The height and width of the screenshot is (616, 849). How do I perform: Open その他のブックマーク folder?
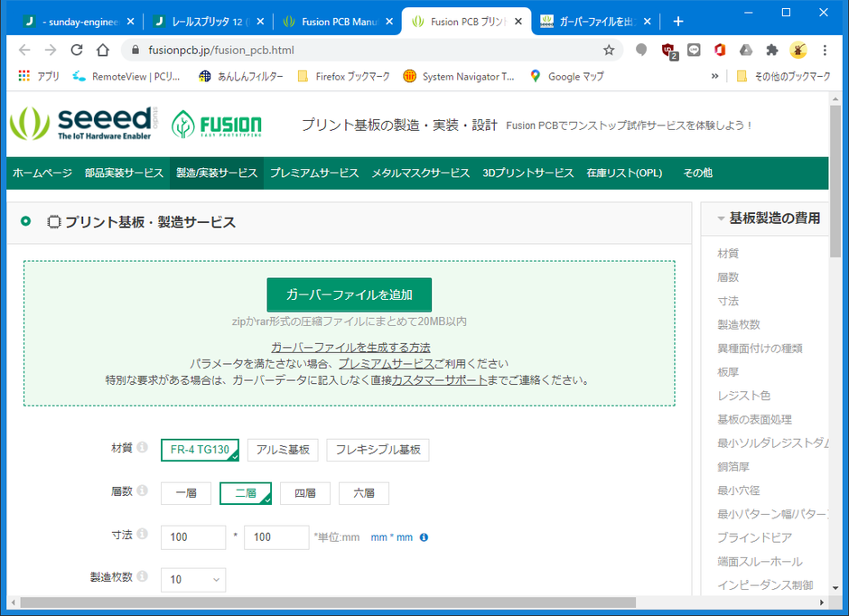pos(784,77)
